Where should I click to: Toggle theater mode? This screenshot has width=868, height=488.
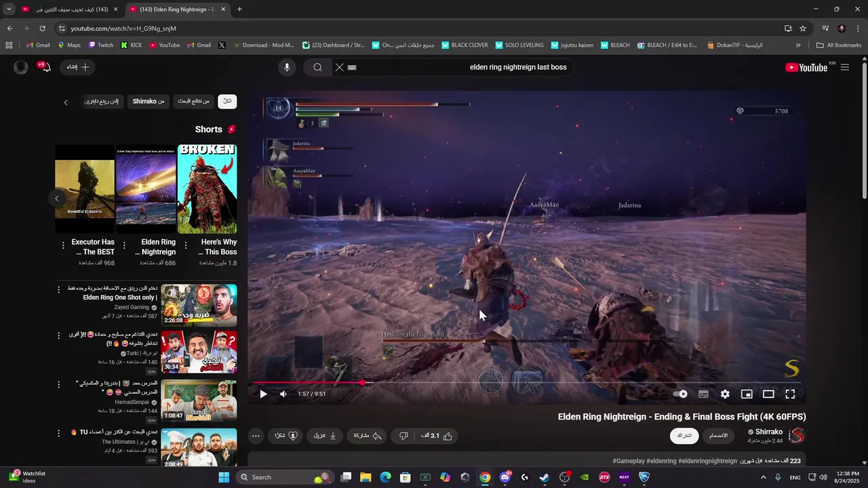pos(768,394)
